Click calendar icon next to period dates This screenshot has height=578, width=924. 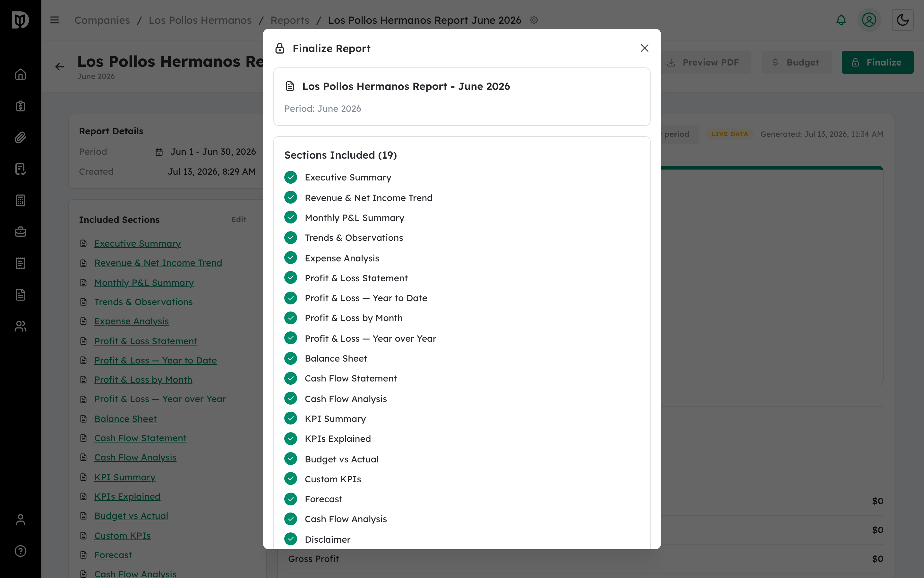pyautogui.click(x=159, y=152)
